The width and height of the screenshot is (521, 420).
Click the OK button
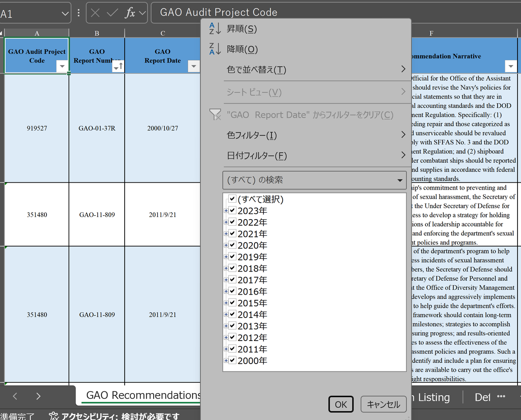pos(341,404)
